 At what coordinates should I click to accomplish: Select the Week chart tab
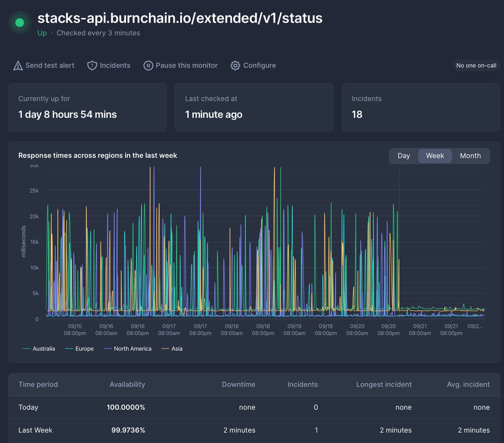pyautogui.click(x=435, y=156)
